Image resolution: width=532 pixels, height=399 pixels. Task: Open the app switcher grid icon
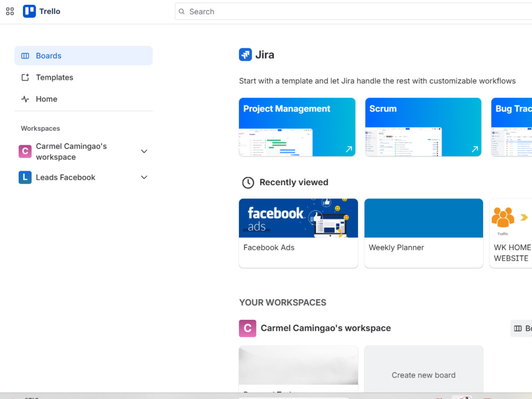(x=10, y=11)
